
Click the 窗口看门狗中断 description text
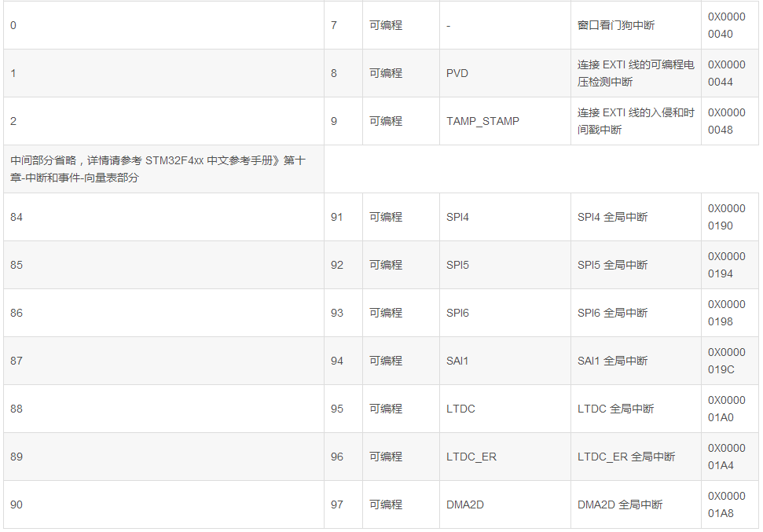tap(615, 25)
